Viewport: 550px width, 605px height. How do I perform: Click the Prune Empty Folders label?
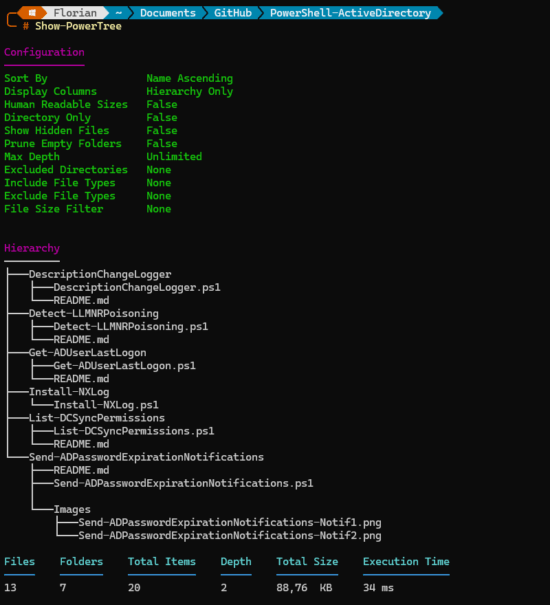[x=63, y=144]
